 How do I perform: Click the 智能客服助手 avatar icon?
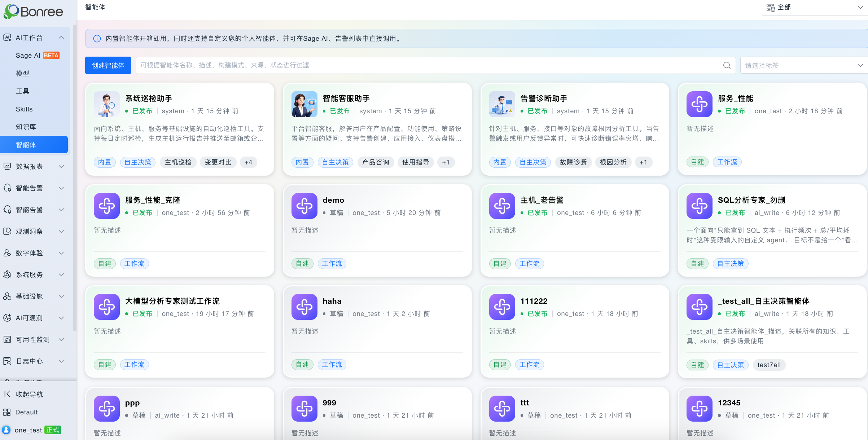click(304, 104)
